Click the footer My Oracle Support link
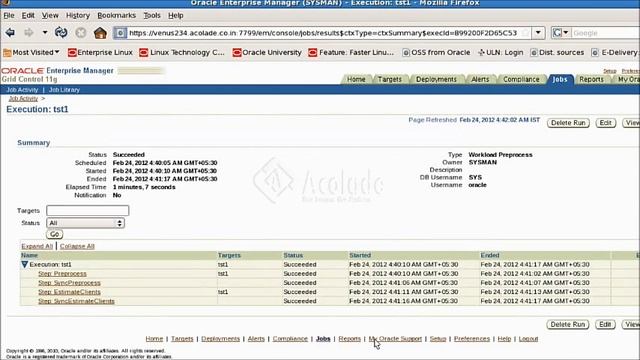The height and width of the screenshot is (360, 640). pyautogui.click(x=395, y=339)
